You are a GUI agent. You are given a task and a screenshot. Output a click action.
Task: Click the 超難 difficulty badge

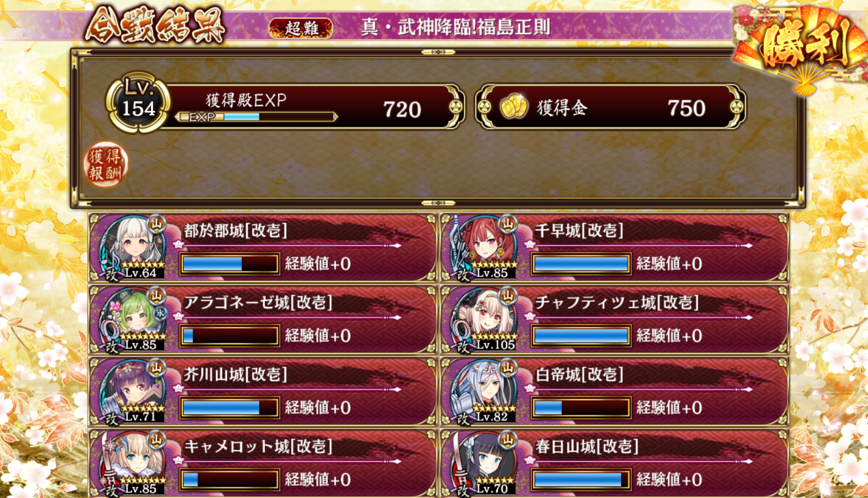[x=301, y=28]
